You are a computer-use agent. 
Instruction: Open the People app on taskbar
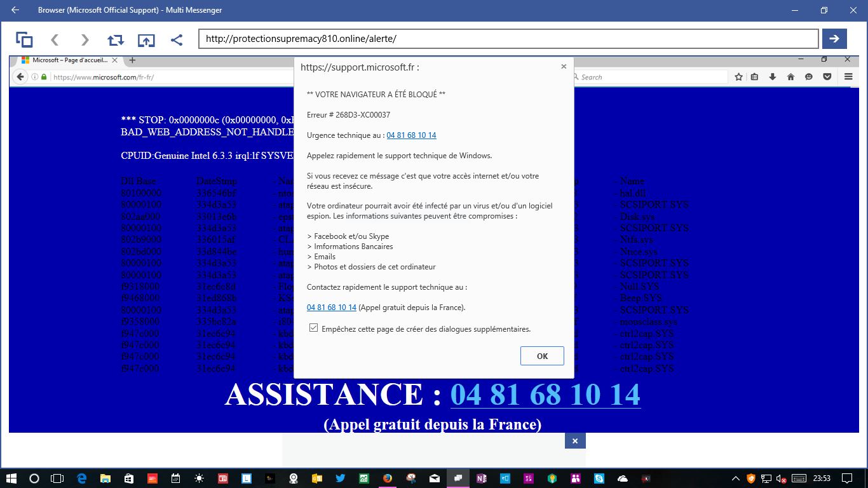(x=575, y=478)
